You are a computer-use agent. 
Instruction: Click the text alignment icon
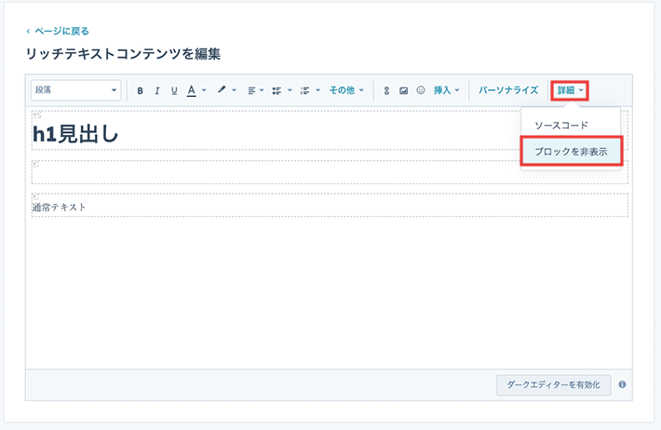pos(252,91)
